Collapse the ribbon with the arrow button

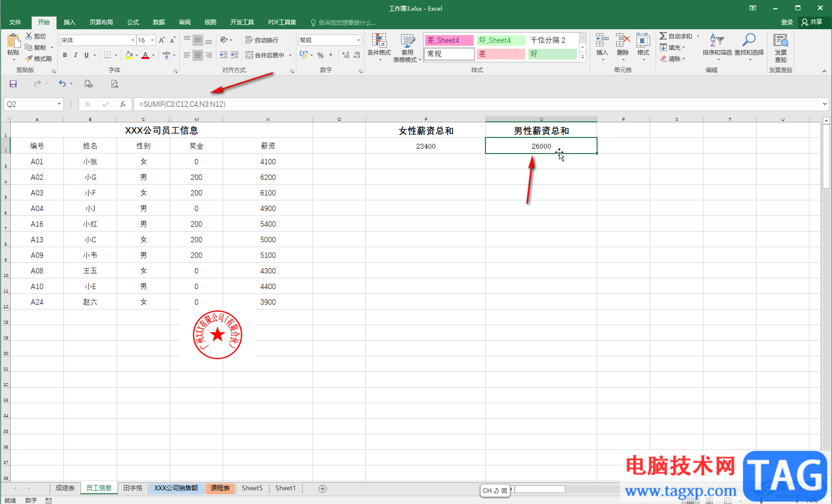[x=824, y=71]
